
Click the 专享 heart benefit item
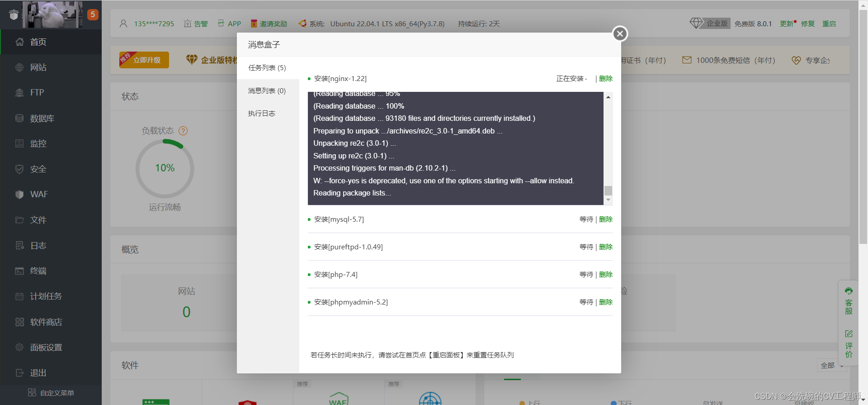point(811,60)
